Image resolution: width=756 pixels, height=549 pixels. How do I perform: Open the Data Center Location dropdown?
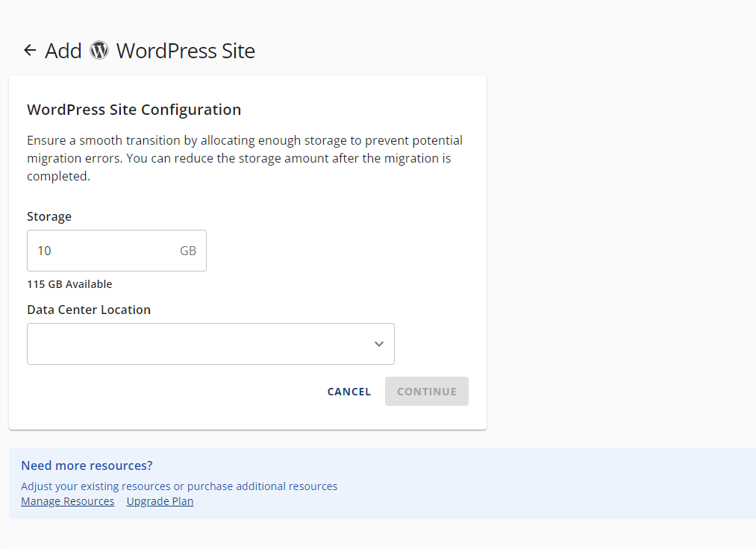tap(210, 344)
